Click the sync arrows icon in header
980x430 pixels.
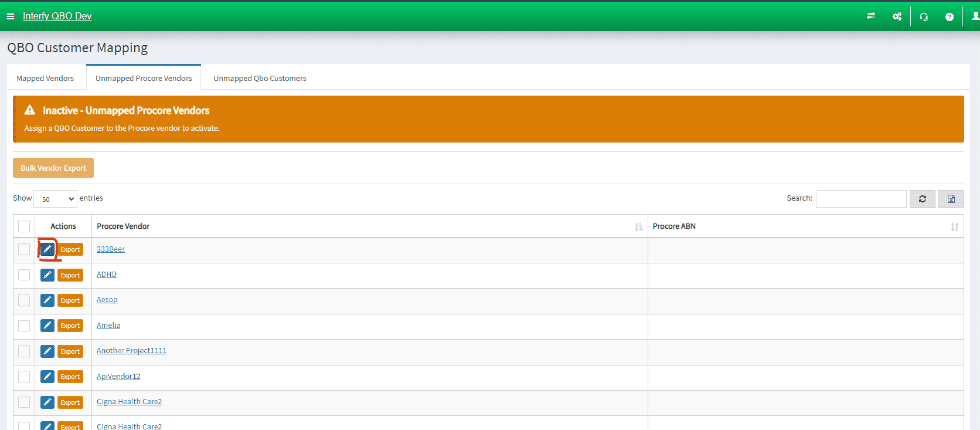[x=871, y=16]
